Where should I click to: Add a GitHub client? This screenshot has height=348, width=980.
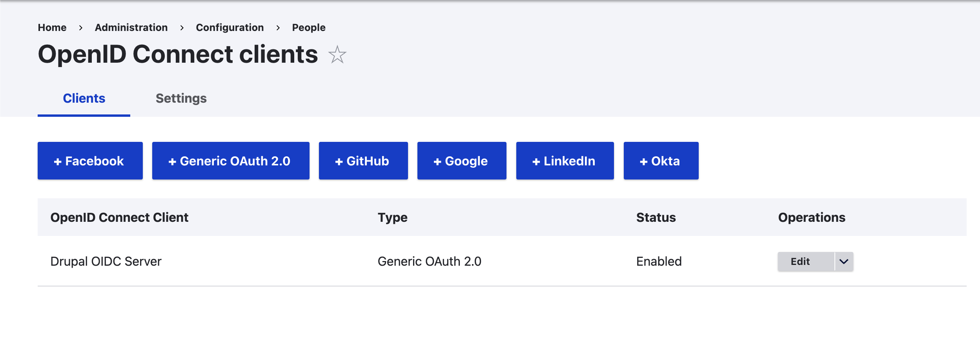coord(363,161)
